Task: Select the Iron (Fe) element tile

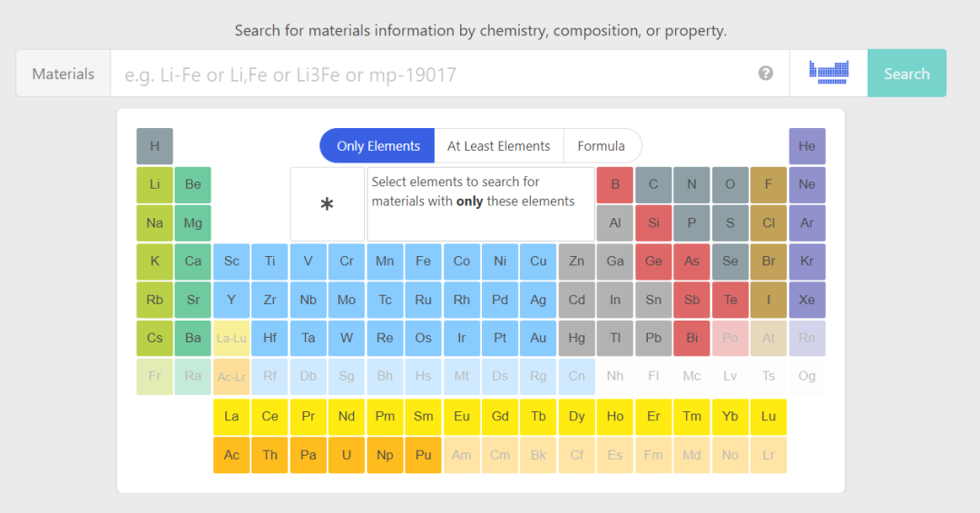Action: [x=423, y=261]
